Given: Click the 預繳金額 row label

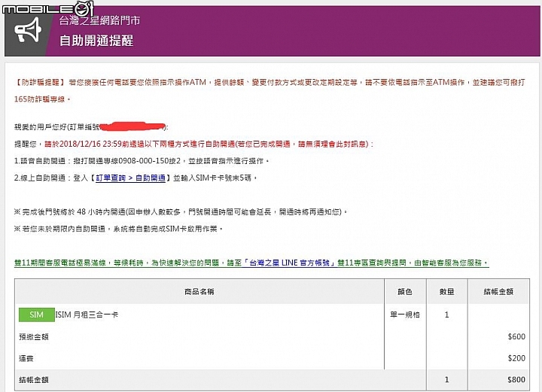Looking at the screenshot, I should tap(34, 337).
